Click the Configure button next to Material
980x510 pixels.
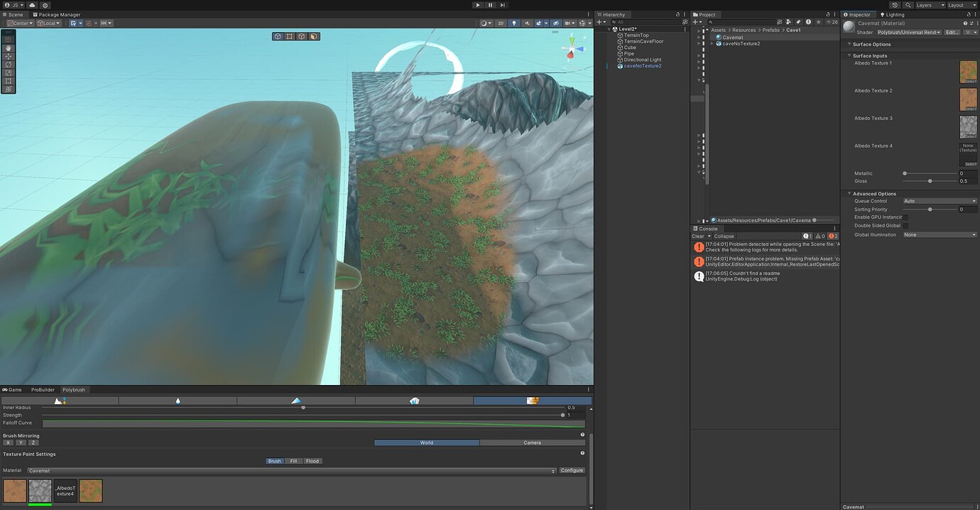click(572, 470)
